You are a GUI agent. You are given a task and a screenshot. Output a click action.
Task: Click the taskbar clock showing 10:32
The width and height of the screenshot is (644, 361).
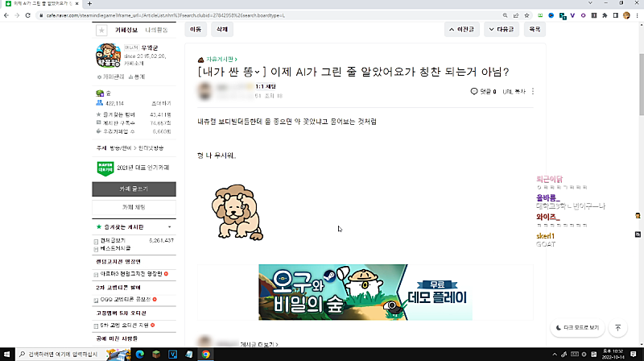click(x=613, y=354)
